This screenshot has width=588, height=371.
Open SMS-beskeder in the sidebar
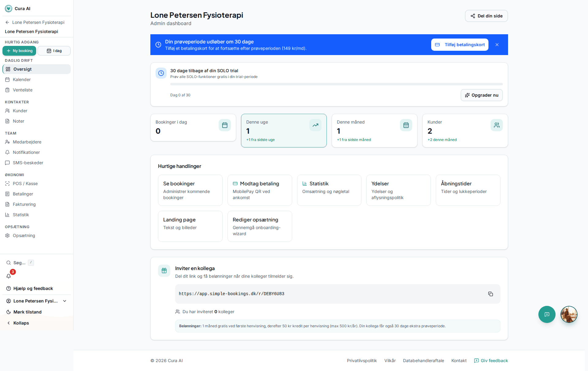pyautogui.click(x=37, y=163)
